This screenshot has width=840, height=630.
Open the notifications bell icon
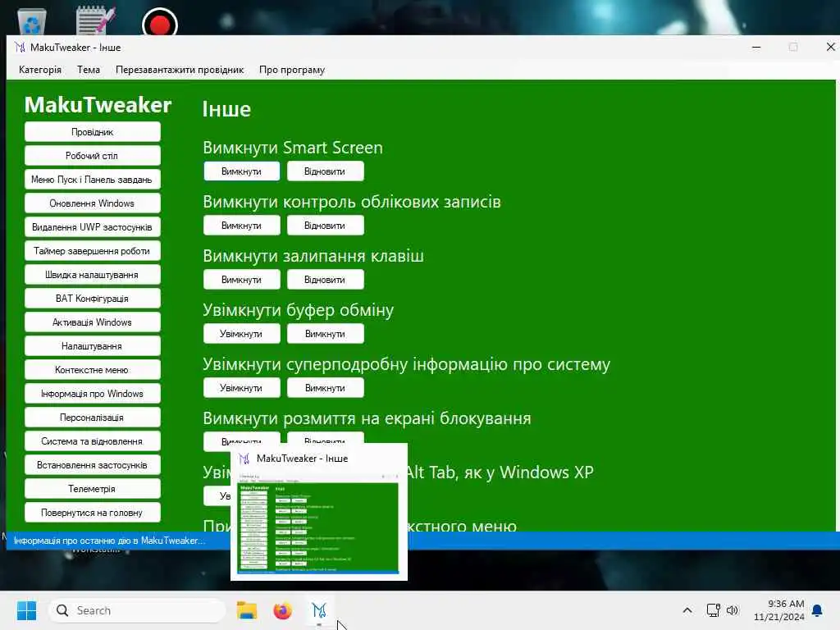click(x=818, y=610)
